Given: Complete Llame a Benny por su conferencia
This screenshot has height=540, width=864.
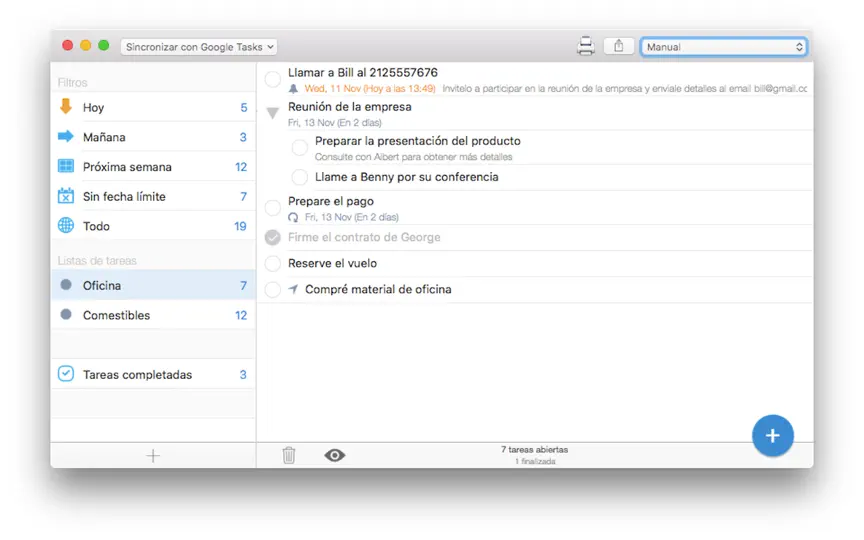Looking at the screenshot, I should (x=300, y=177).
